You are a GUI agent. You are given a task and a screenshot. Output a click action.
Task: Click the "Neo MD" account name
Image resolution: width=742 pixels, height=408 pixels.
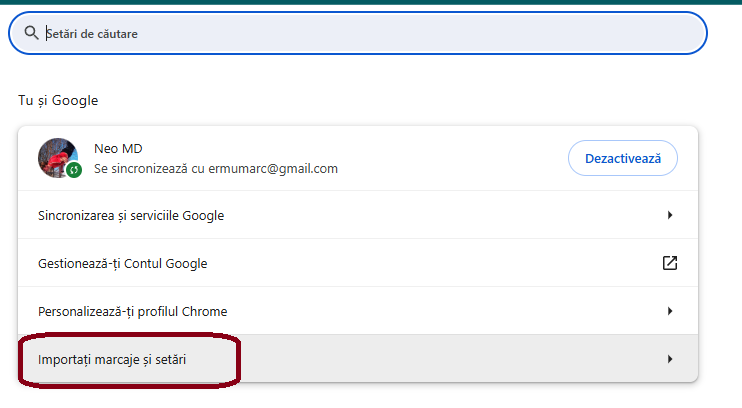118,148
